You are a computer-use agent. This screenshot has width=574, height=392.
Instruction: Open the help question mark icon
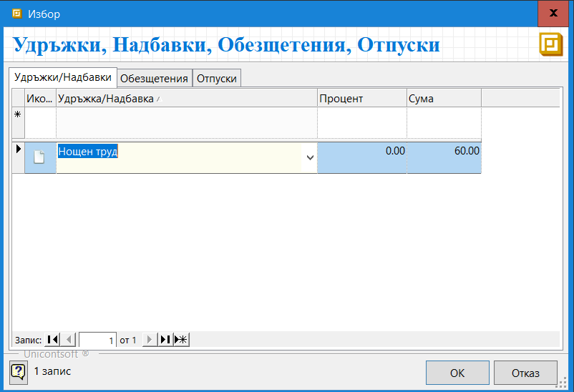tap(18, 372)
